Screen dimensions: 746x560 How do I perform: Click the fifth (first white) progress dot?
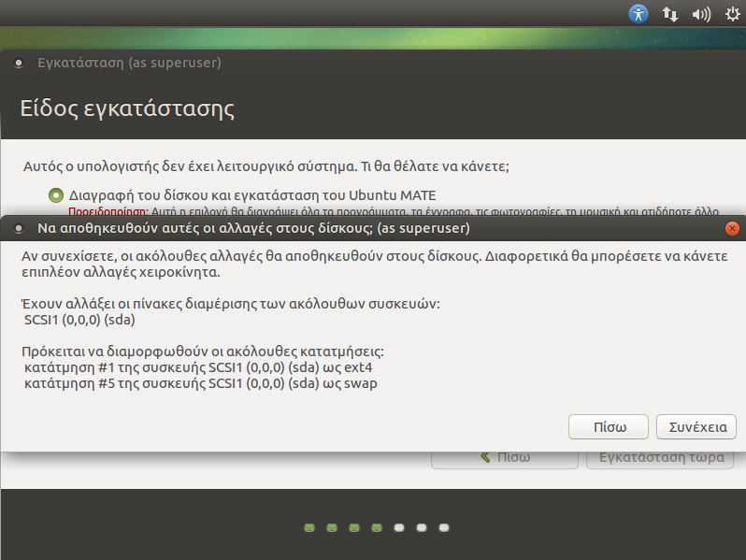click(399, 528)
